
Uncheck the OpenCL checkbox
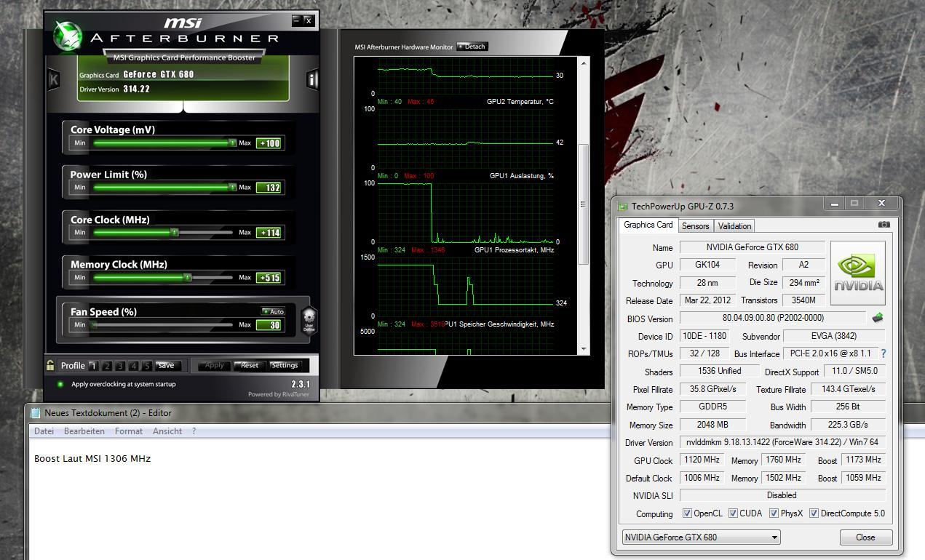687,513
